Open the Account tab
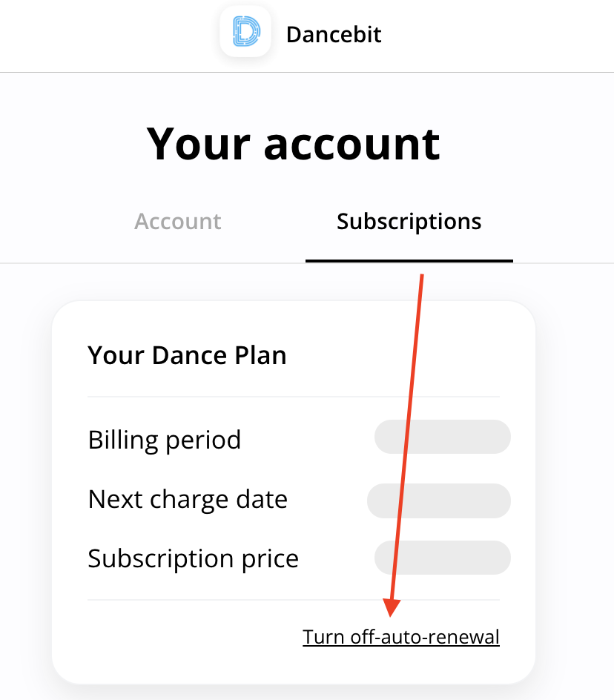Image resolution: width=614 pixels, height=700 pixels. (177, 220)
